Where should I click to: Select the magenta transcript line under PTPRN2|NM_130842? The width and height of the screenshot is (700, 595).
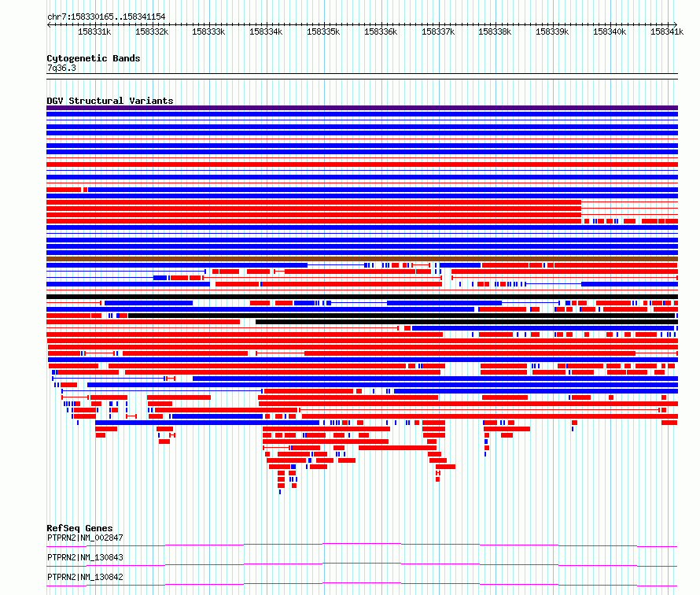coord(362,584)
